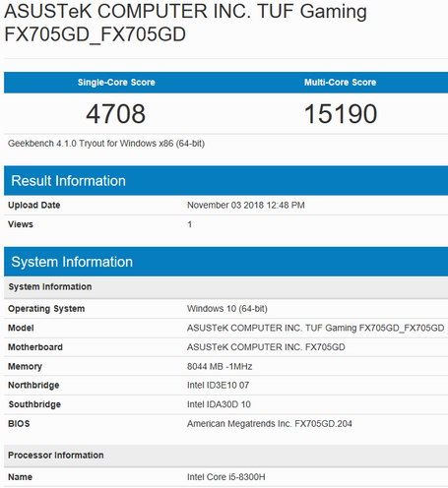Viewport: 448px width, 488px height.
Task: Click the BIOS label
Action: coord(19,424)
